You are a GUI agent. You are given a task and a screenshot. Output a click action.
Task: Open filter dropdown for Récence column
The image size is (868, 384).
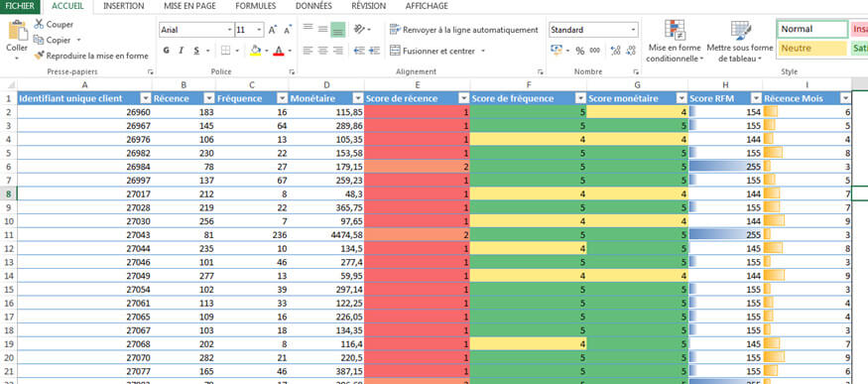click(x=209, y=98)
